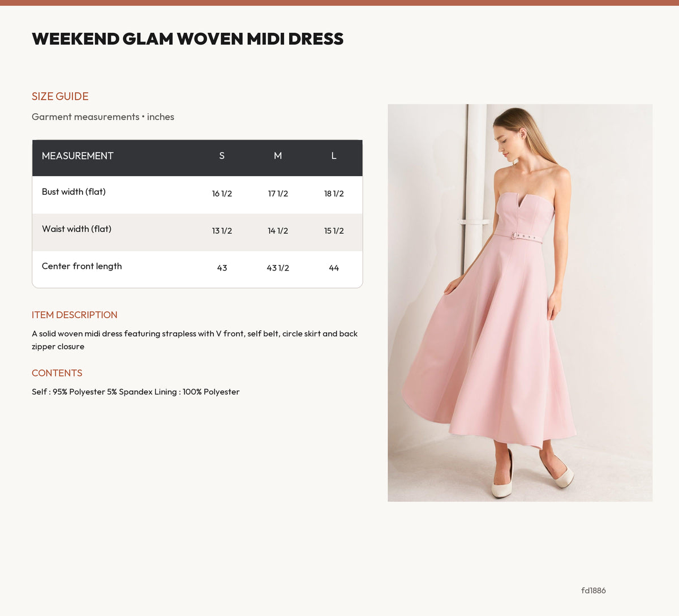679x616 pixels.
Task: Select the 'Center front length' row label
Action: click(x=82, y=266)
